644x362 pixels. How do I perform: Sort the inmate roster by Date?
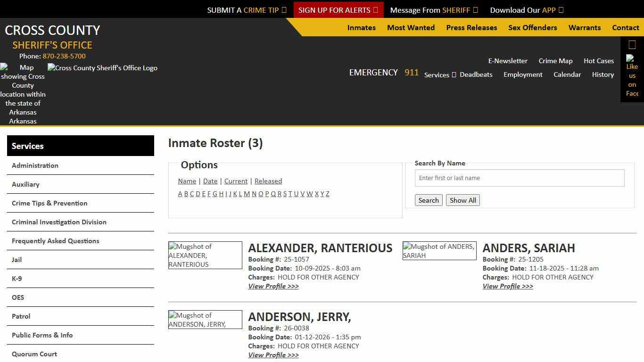[210, 181]
